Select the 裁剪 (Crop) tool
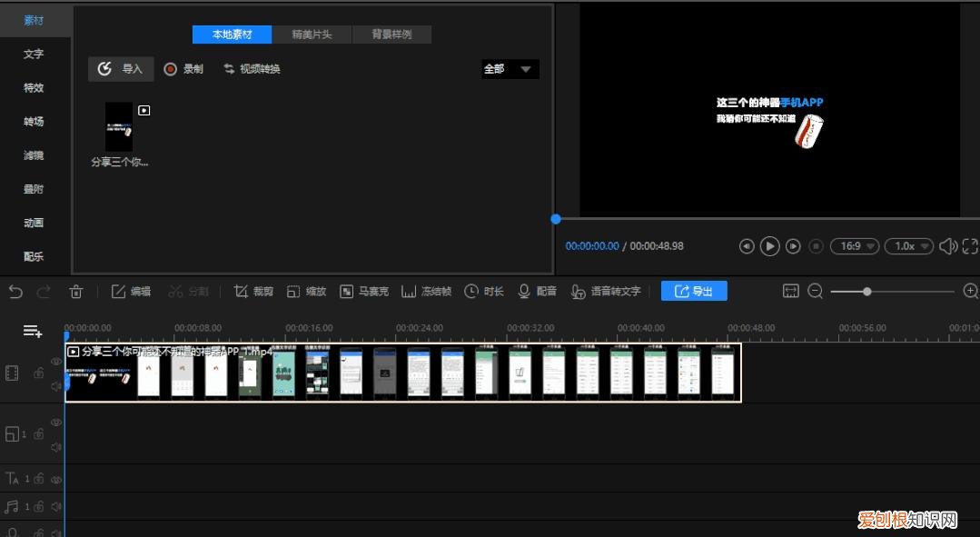 pos(252,291)
